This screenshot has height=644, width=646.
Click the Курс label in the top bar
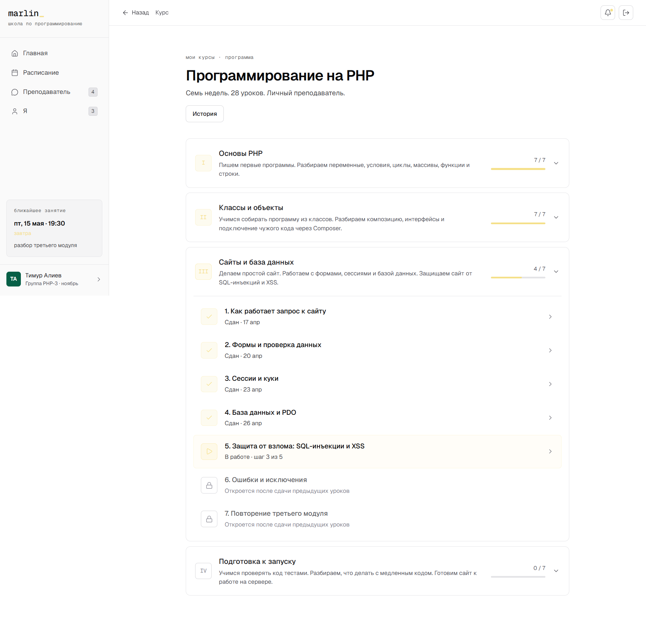click(162, 13)
